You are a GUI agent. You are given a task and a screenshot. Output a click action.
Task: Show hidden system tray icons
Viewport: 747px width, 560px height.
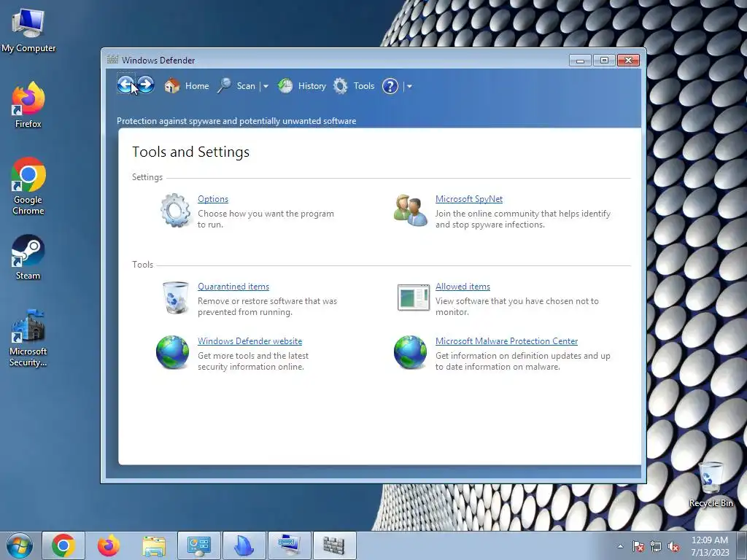click(620, 546)
